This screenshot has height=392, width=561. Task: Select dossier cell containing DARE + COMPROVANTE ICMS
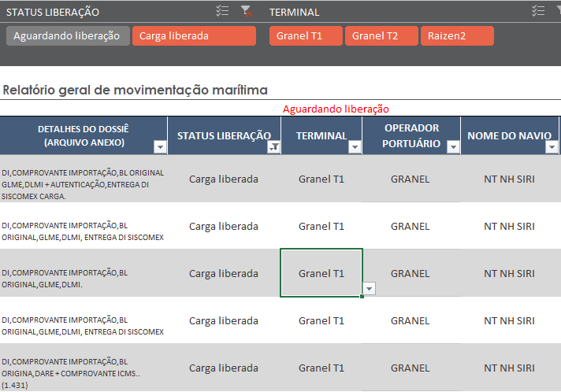pos(84,368)
